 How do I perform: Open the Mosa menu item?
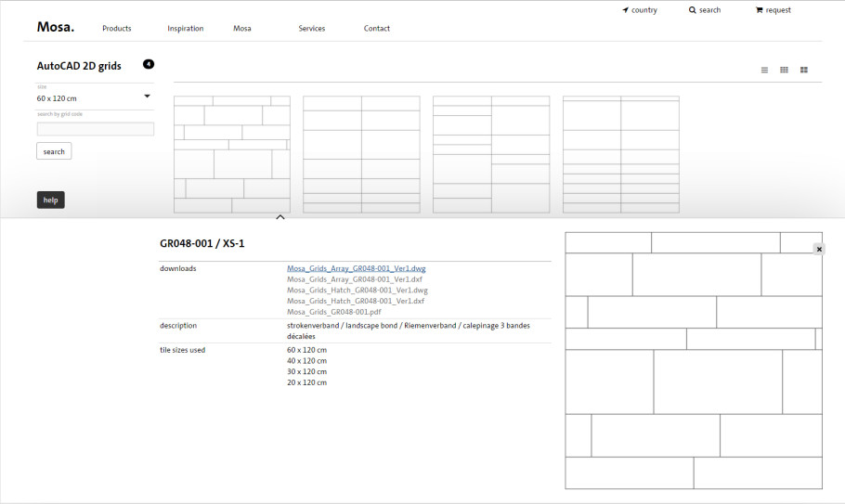click(242, 29)
